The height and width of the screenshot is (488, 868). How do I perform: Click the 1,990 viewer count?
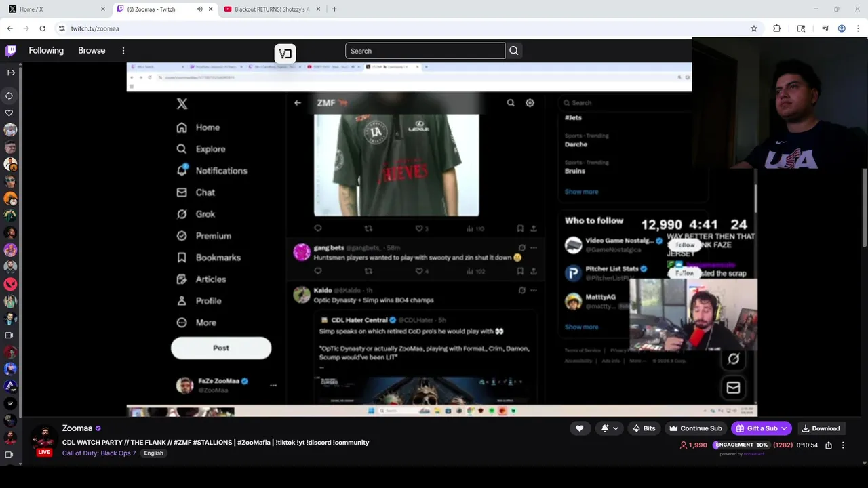coord(693,445)
